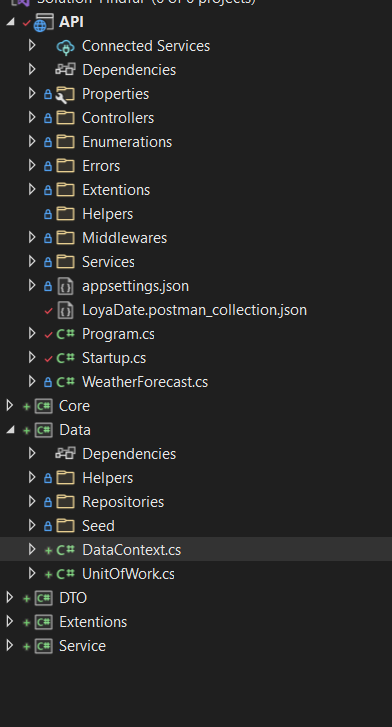Collapse the API project node
Screen dimensions: 392x727
click(x=11, y=22)
